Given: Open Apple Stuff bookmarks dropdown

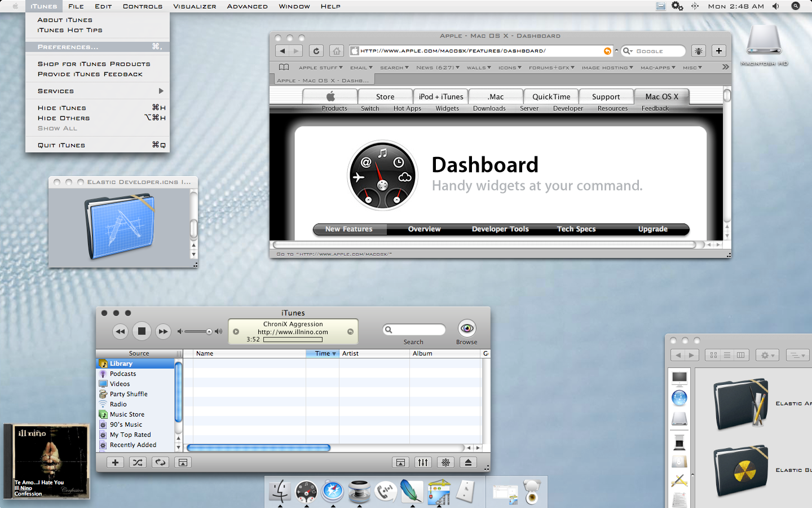Looking at the screenshot, I should [x=320, y=68].
